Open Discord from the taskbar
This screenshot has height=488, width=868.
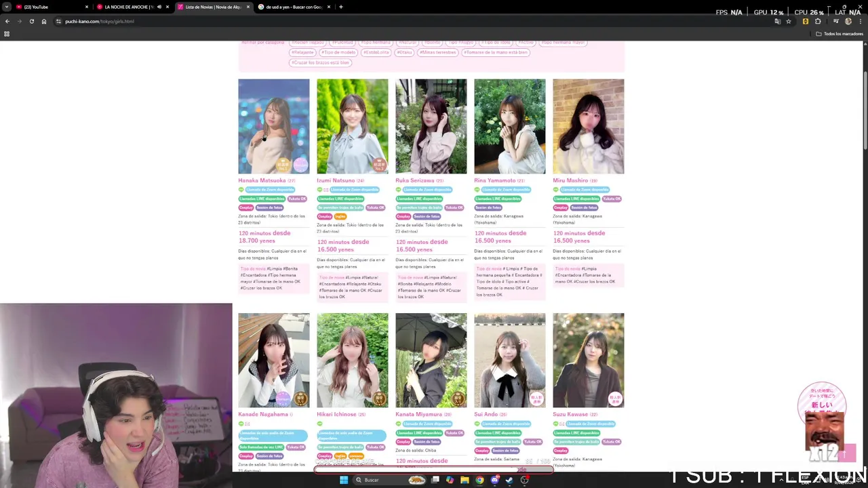(494, 480)
